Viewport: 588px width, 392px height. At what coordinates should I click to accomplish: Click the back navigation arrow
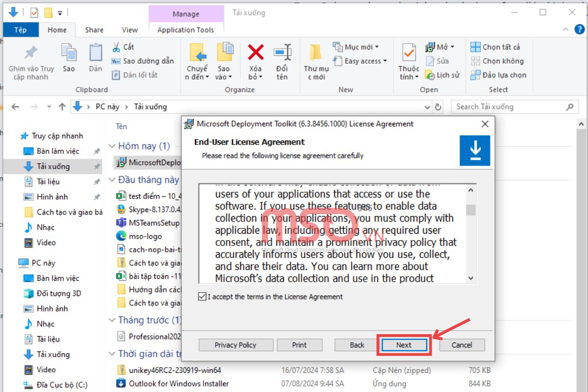[15, 107]
